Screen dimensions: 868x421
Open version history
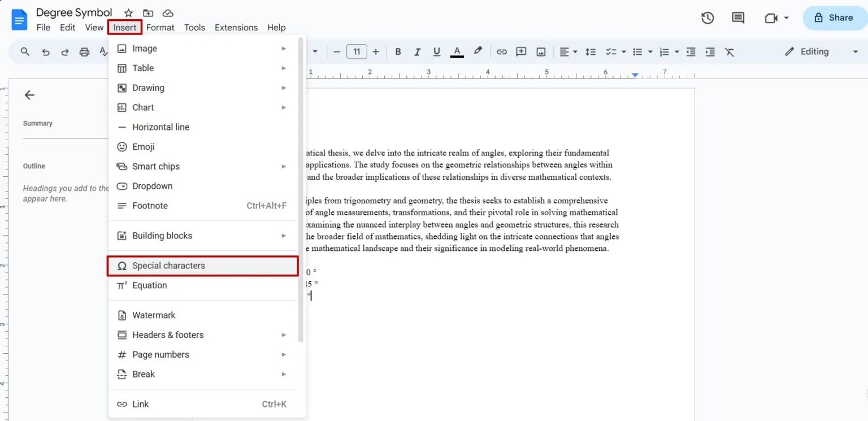click(708, 18)
